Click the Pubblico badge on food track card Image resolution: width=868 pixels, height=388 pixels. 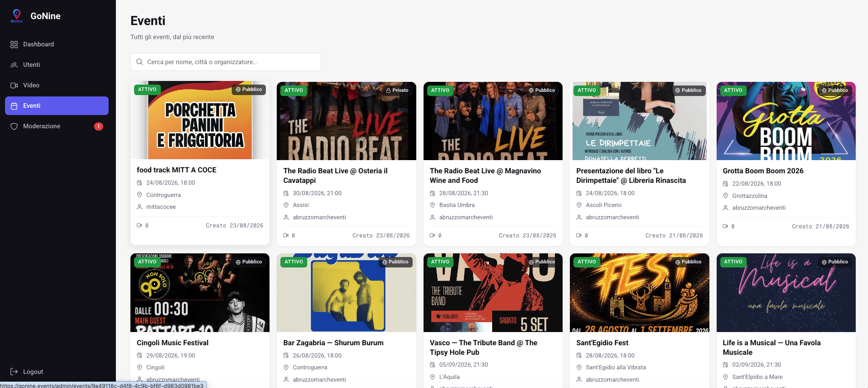point(249,90)
